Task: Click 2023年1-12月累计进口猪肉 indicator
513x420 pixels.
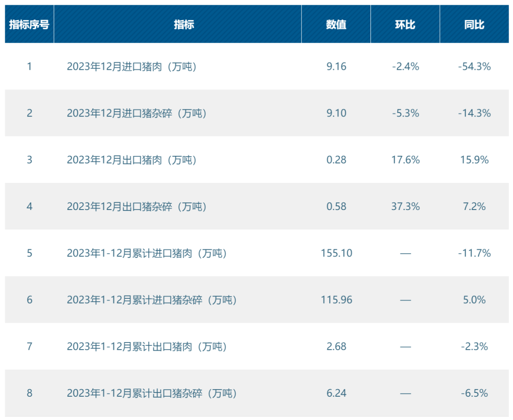Action: (147, 253)
